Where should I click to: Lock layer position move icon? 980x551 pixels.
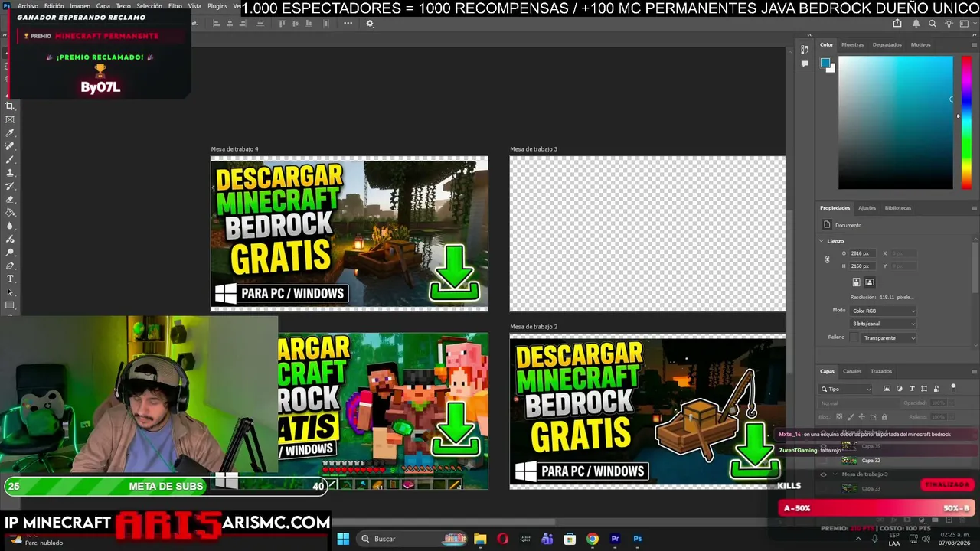[862, 417]
